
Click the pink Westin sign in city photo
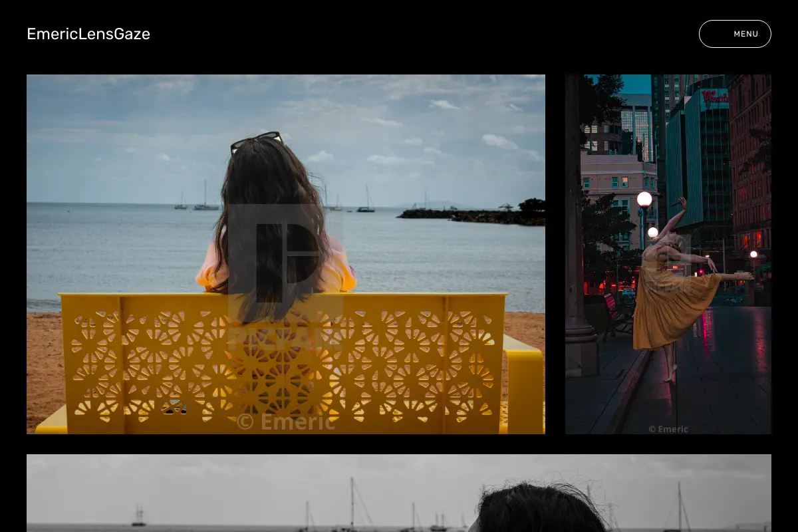[715, 98]
